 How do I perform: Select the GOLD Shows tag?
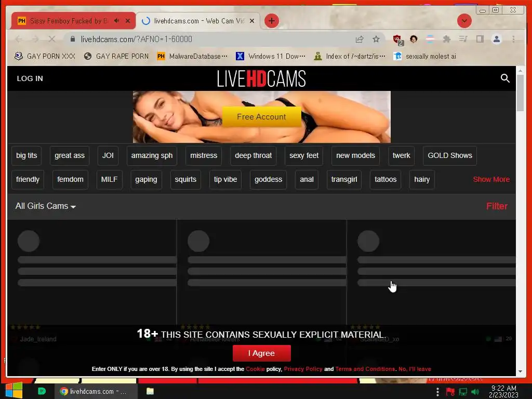pyautogui.click(x=449, y=155)
